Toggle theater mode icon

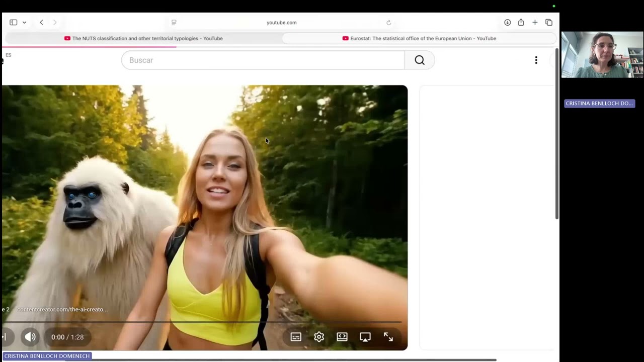tap(342, 337)
